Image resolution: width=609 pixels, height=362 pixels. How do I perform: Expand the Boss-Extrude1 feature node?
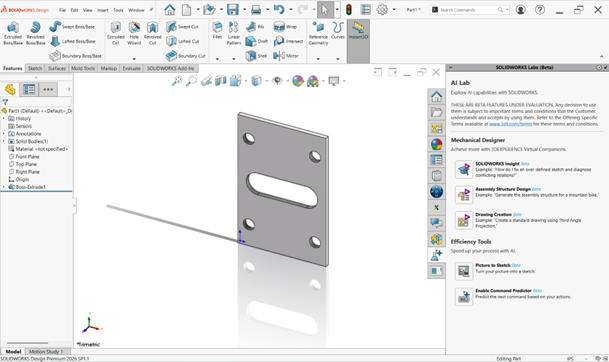[4, 187]
